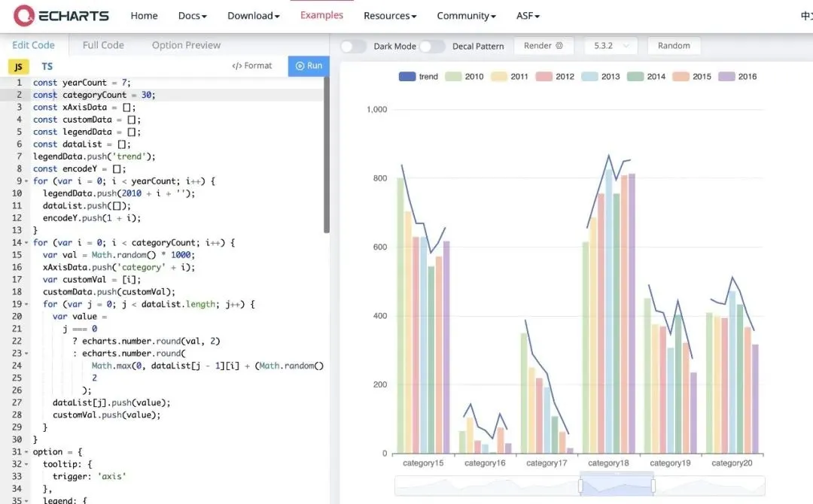Image resolution: width=813 pixels, height=504 pixels.
Task: Click the left data zoom handle
Action: pos(580,486)
